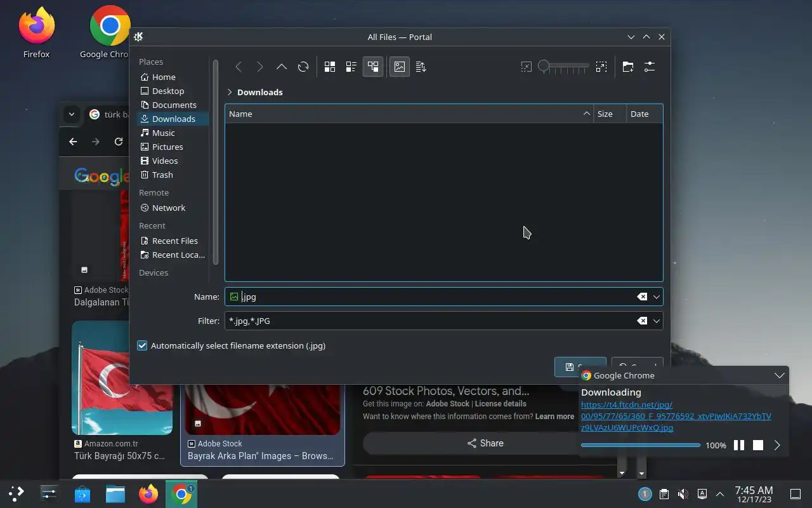This screenshot has height=508, width=812.
Task: Reload the current folder view
Action: point(303,67)
